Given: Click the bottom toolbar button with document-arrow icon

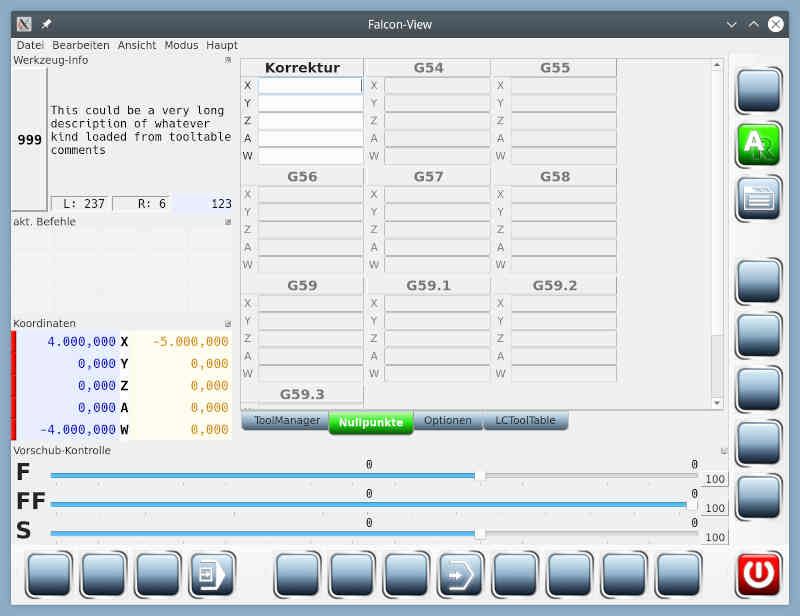Looking at the screenshot, I should (212, 575).
